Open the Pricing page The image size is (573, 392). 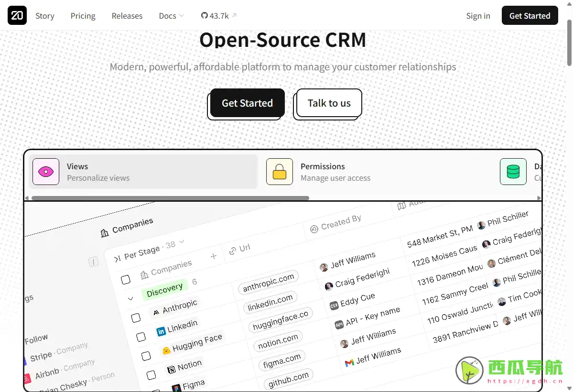(83, 16)
